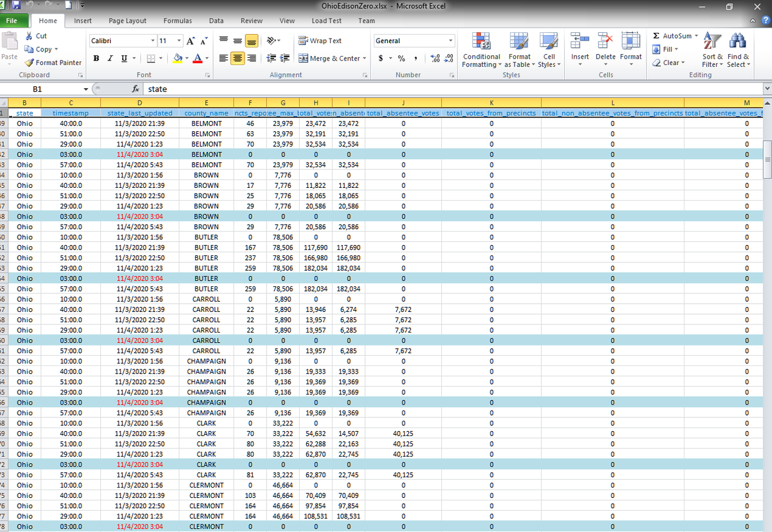
Task: Switch to the Formulas tab
Action: (x=178, y=21)
